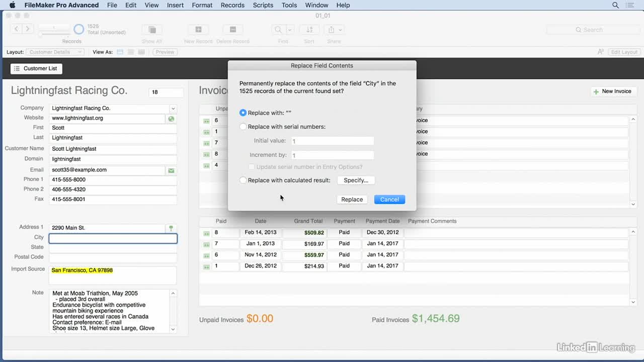
Task: Go to next record arrow
Action: (28, 29)
